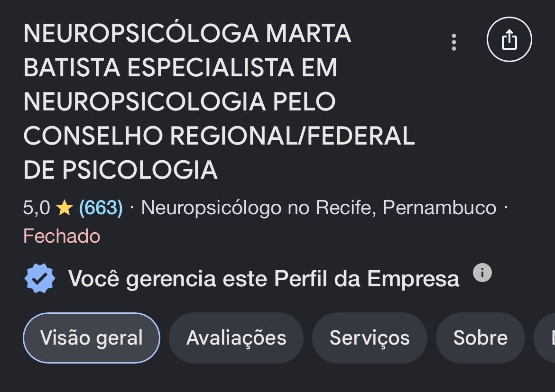555x392 pixels.
Task: Select the Visão geral tab
Action: click(92, 338)
